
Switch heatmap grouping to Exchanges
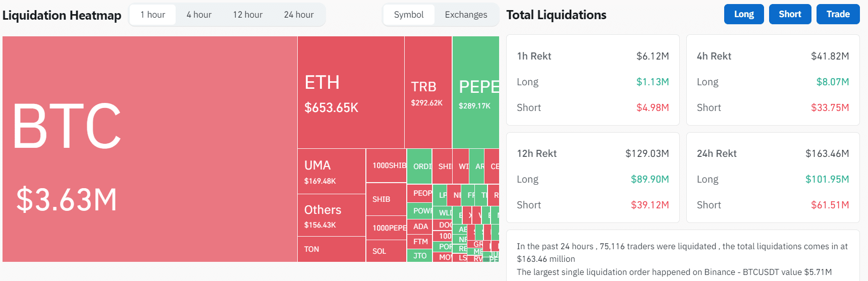[466, 15]
